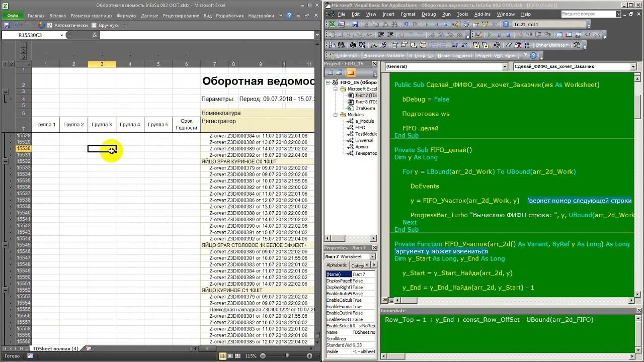Screen dimensions: 644x362
Task: Click Page Layout view icon in Excel status bar
Action: point(231,356)
